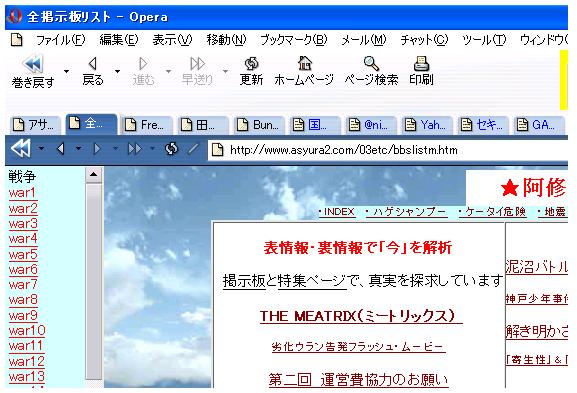Click the INDEX link

pyautogui.click(x=337, y=212)
